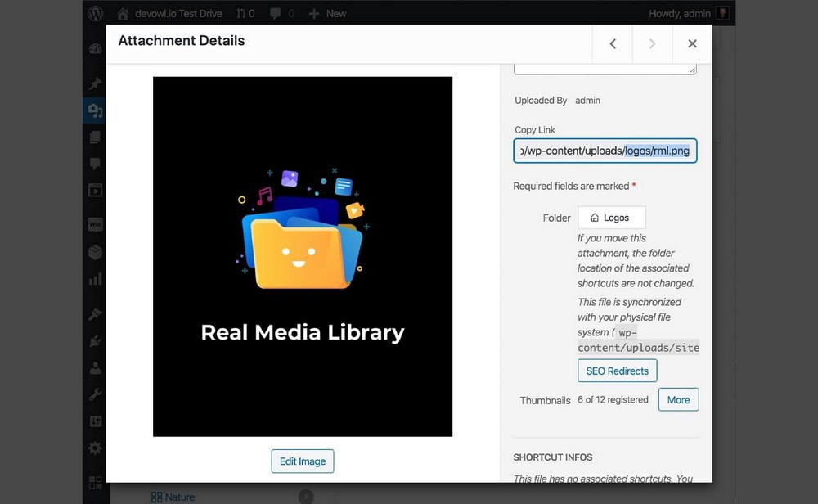
Task: Click 'If you move this attachment' note
Action: point(636,261)
